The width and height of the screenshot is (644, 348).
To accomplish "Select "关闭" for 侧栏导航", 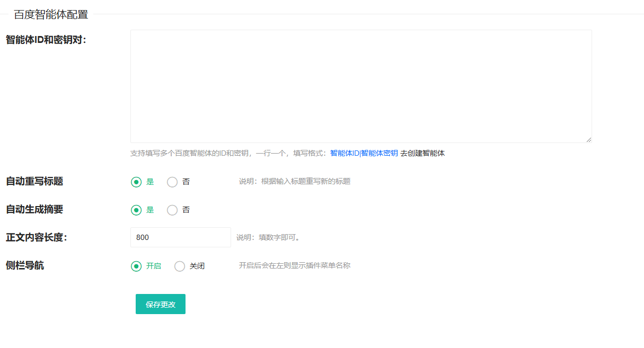I will pyautogui.click(x=180, y=266).
